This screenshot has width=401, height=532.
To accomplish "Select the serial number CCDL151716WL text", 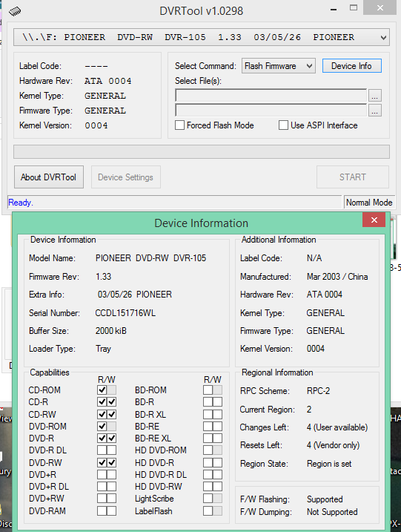I will coord(125,313).
